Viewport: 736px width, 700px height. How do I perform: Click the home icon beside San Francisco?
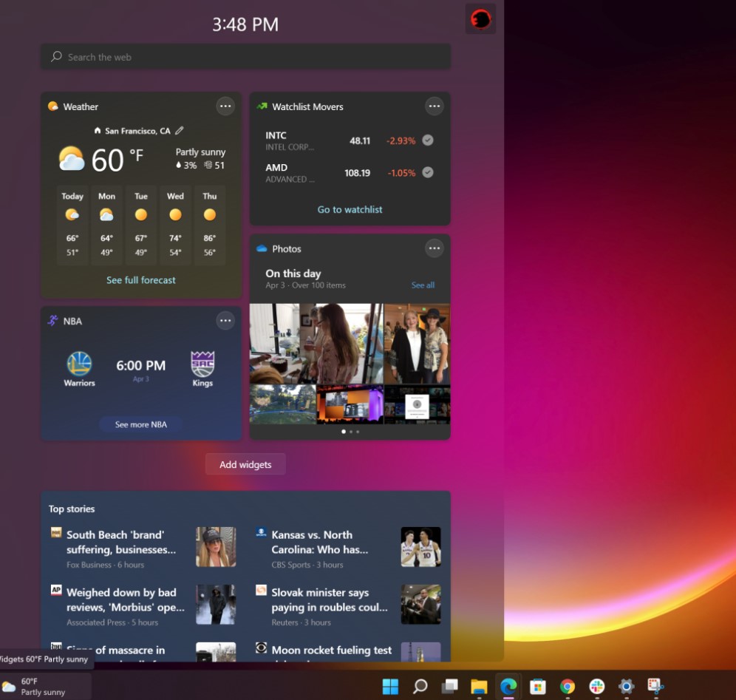pos(98,131)
